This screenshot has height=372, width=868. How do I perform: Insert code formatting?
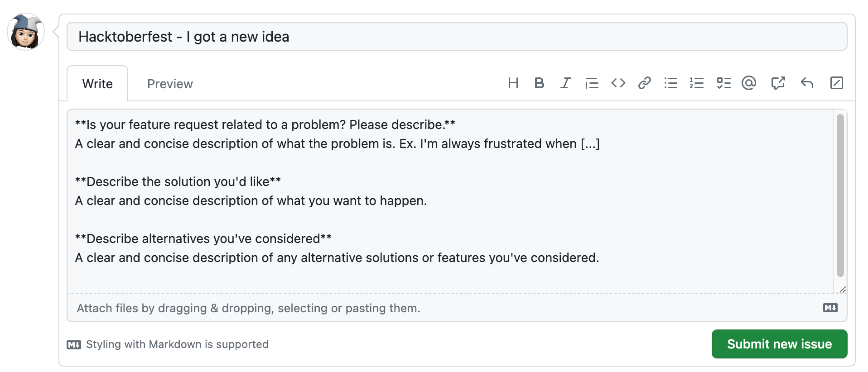[x=618, y=83]
